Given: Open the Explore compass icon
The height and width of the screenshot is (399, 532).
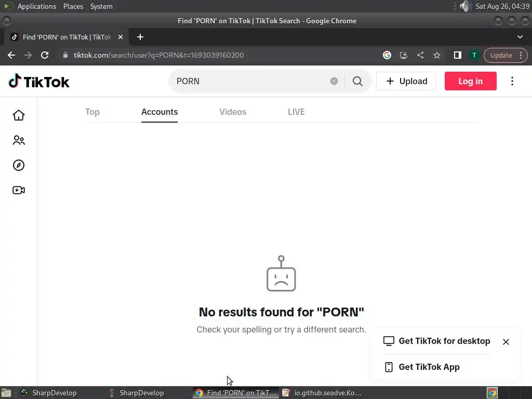Looking at the screenshot, I should [19, 165].
